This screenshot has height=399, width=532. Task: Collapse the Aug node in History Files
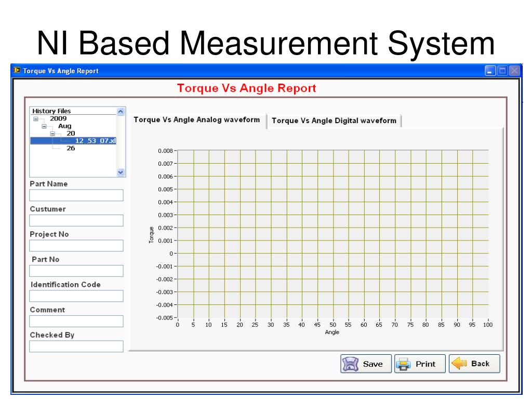tap(44, 126)
